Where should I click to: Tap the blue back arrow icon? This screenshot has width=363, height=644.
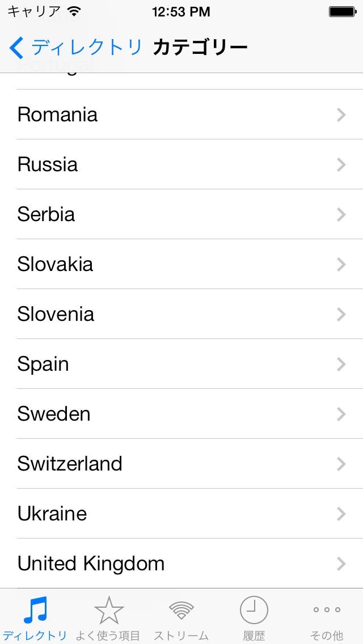pos(16,48)
